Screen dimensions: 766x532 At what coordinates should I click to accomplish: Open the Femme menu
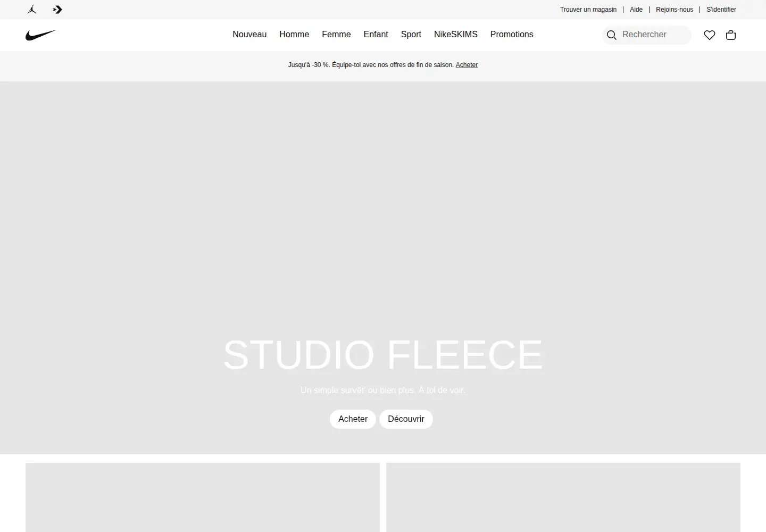(336, 35)
